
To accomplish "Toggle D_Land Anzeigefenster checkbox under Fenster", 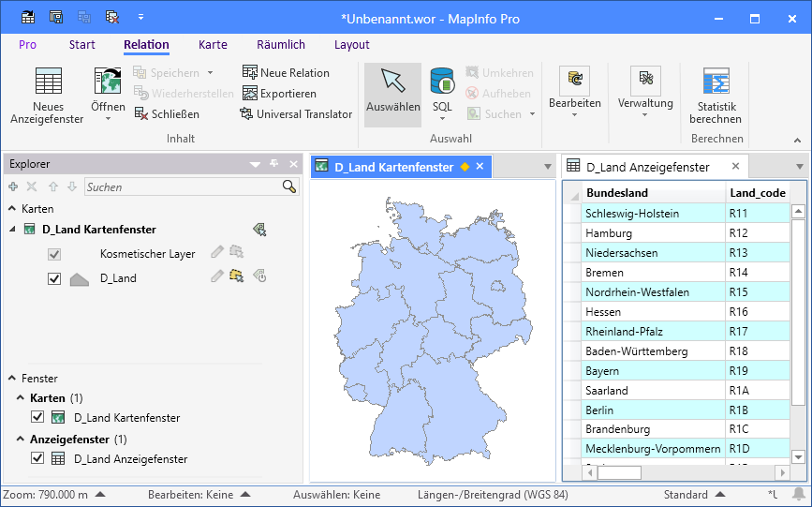I will [x=37, y=458].
